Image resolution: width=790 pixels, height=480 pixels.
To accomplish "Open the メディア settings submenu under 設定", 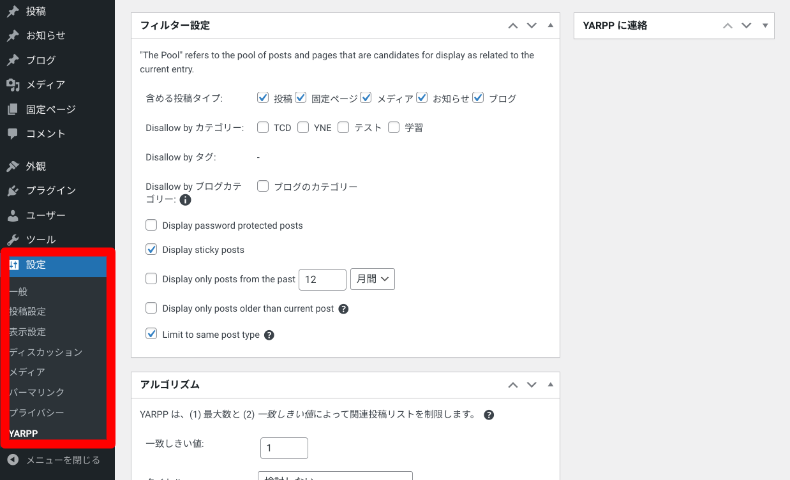I will pos(27,372).
